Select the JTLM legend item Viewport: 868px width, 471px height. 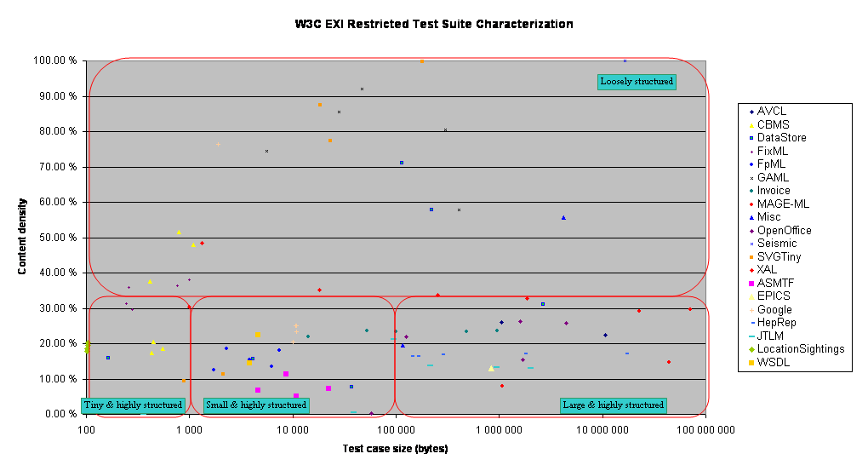pyautogui.click(x=771, y=336)
